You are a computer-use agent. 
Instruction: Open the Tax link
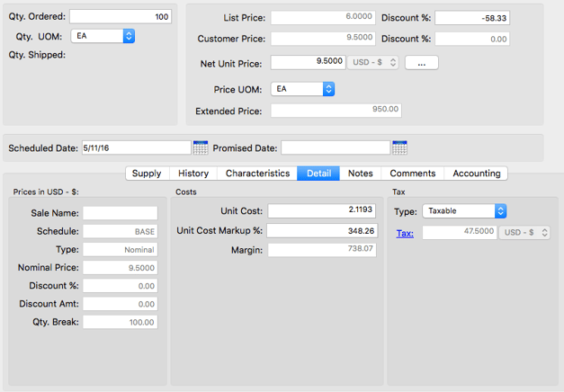pos(405,233)
